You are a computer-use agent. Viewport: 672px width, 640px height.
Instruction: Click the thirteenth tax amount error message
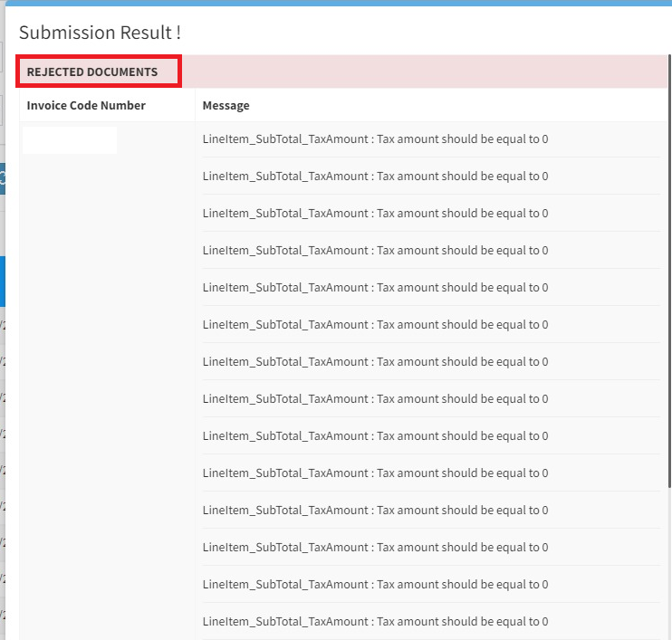[x=375, y=585]
